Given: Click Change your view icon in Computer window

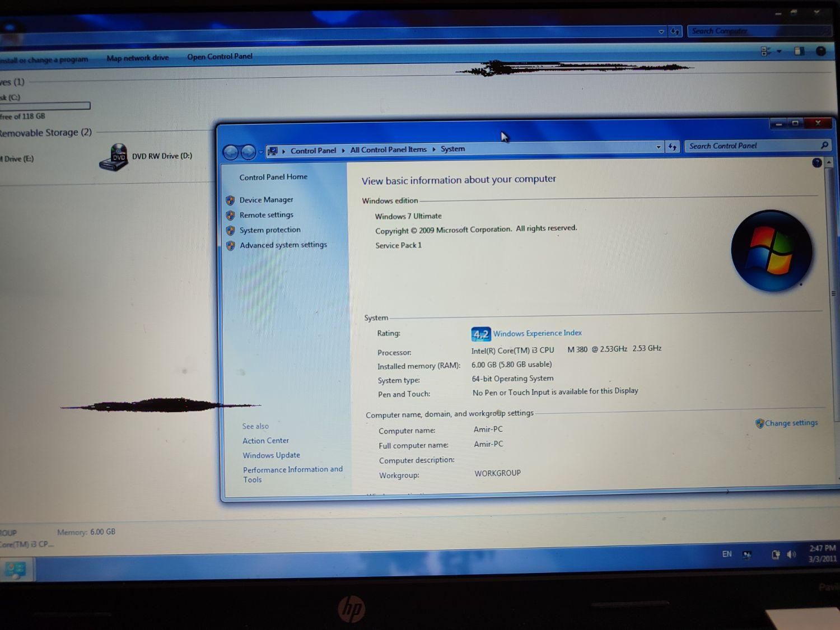Looking at the screenshot, I should click(766, 51).
